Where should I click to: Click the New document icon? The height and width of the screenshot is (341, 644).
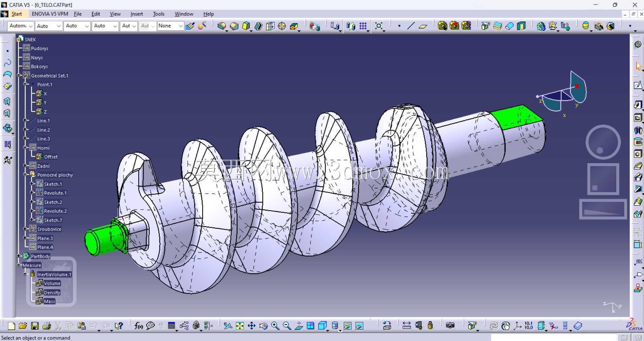click(x=11, y=326)
